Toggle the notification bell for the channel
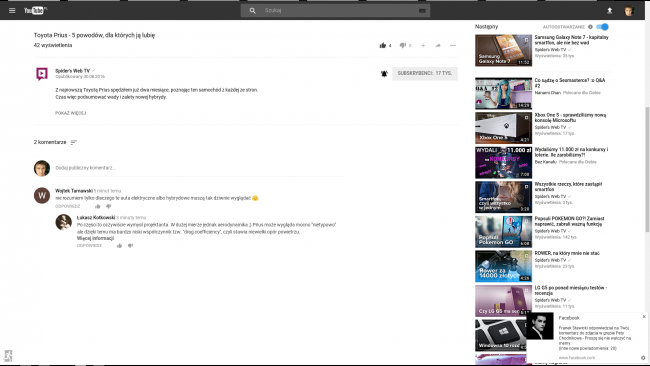650x366 pixels. [384, 74]
